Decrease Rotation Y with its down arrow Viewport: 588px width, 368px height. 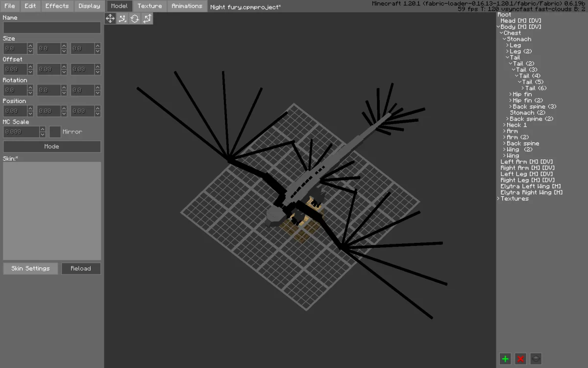pos(64,93)
